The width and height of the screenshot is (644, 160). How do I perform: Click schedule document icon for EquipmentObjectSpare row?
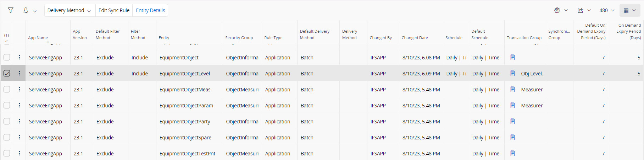click(512, 137)
